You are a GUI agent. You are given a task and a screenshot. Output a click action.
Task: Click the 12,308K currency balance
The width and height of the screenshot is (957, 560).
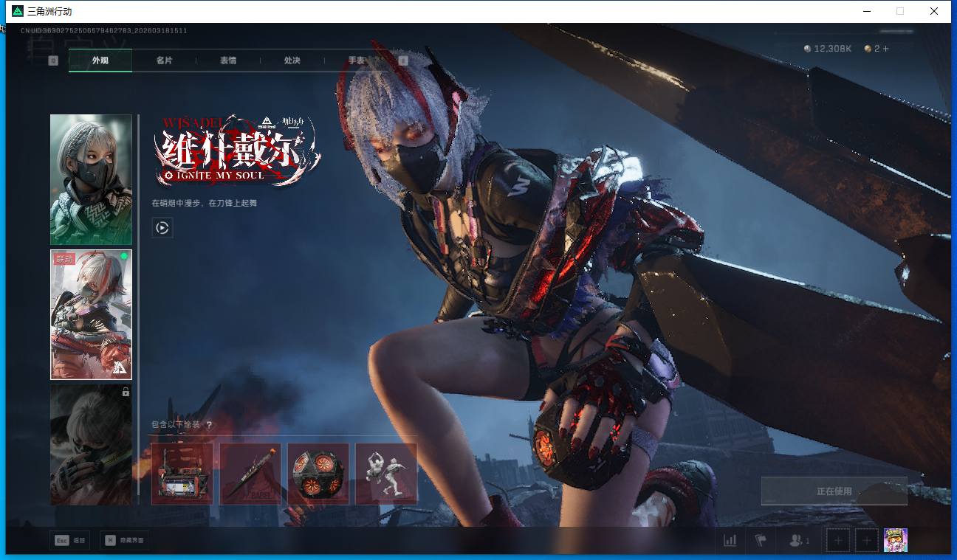coord(828,49)
